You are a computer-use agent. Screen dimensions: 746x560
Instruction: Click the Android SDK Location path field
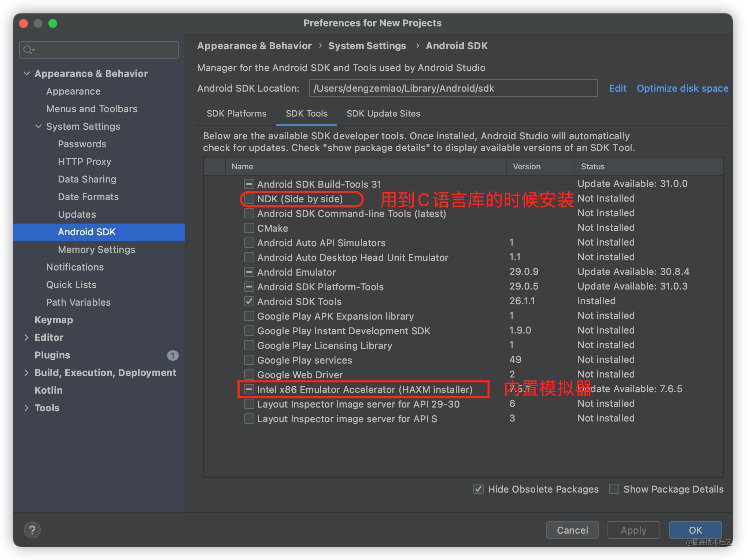coord(454,88)
